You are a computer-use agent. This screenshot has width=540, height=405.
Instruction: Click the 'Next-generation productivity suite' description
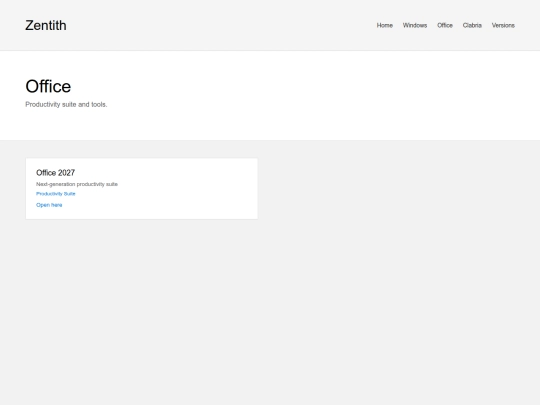click(x=77, y=184)
